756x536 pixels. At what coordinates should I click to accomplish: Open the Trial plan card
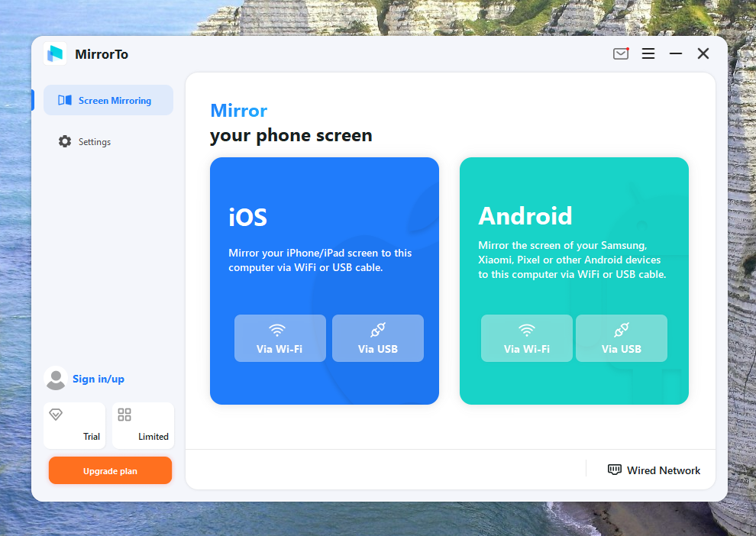(75, 425)
